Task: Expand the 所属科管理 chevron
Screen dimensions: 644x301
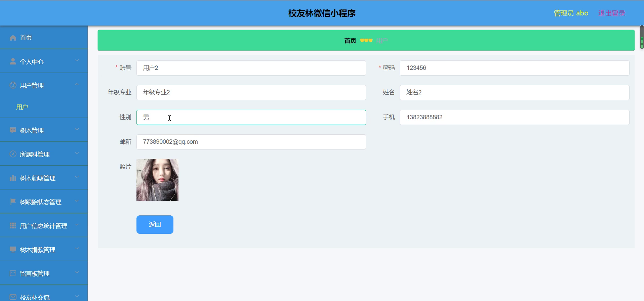Action: pos(77,154)
